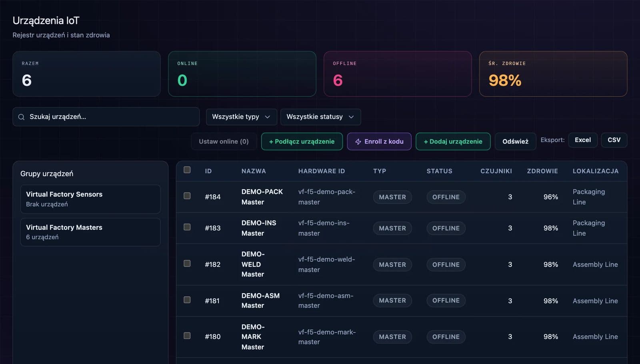Select Virtual Factory Masters group

tap(90, 232)
